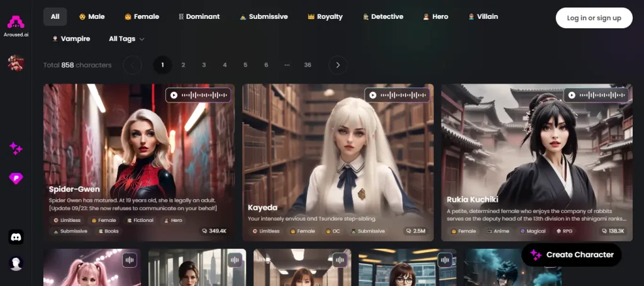Select current page 1 button
Image resolution: width=644 pixels, height=286 pixels.
pyautogui.click(x=163, y=65)
